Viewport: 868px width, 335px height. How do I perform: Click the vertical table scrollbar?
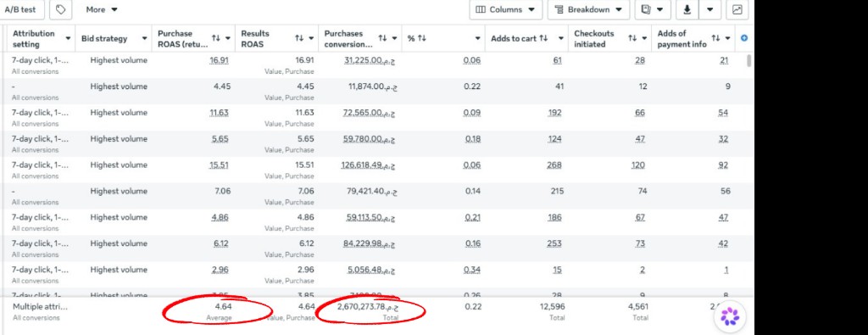(749, 60)
